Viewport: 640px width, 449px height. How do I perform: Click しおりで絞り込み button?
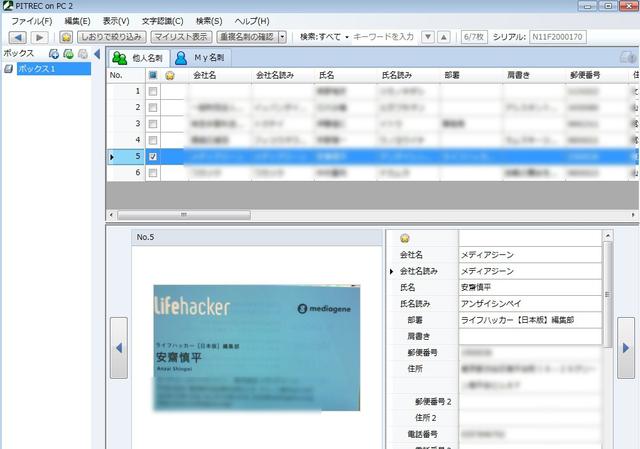[x=112, y=37]
